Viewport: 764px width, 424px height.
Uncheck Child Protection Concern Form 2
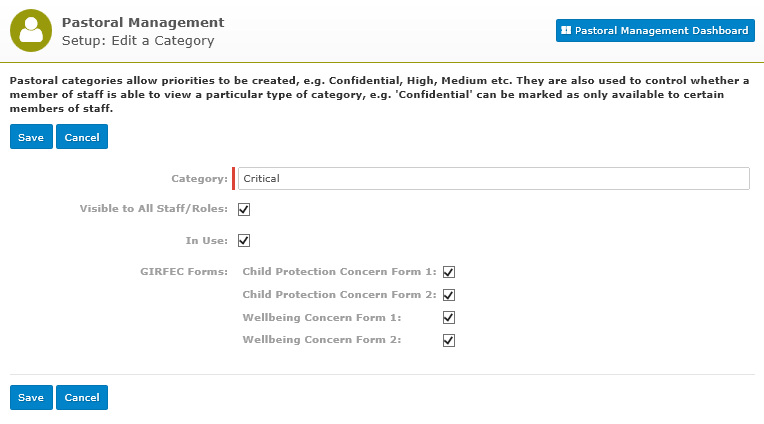(x=449, y=295)
